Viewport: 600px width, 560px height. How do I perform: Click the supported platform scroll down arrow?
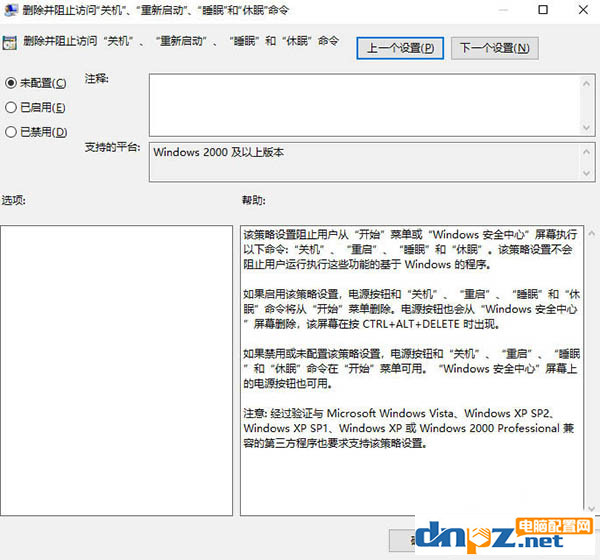point(586,173)
